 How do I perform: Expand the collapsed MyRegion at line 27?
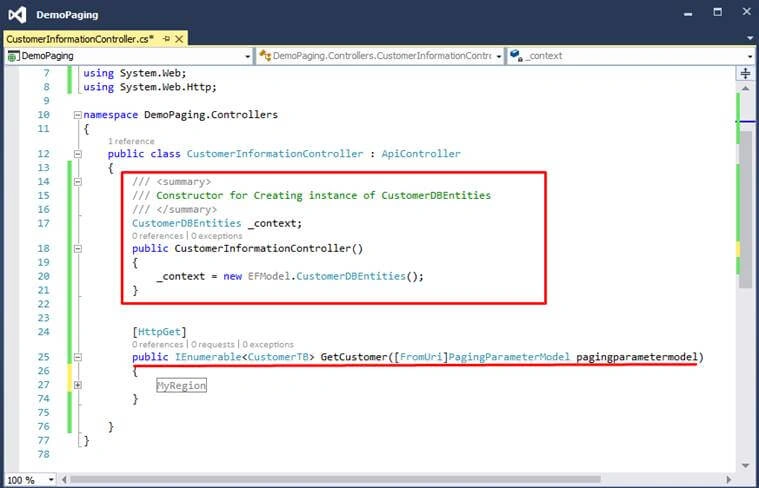pyautogui.click(x=77, y=385)
